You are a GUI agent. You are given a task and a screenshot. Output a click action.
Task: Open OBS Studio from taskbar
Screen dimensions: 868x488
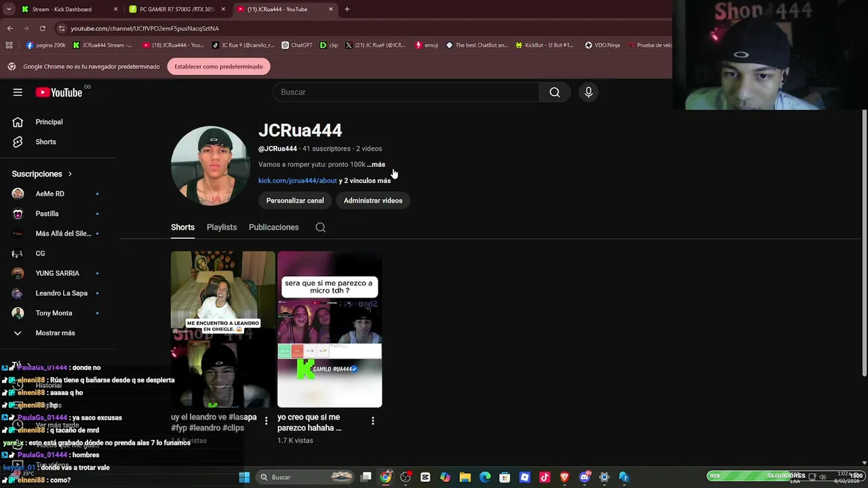(406, 477)
